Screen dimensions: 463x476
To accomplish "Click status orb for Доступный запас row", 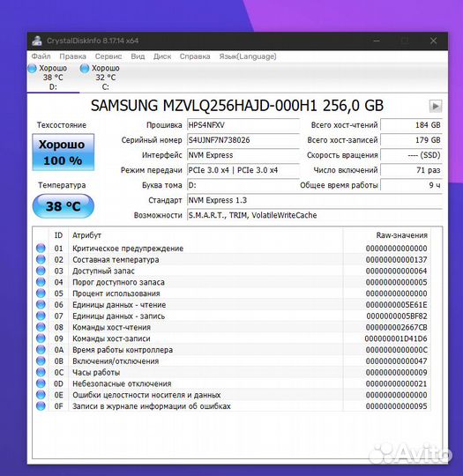I will 41,271.
